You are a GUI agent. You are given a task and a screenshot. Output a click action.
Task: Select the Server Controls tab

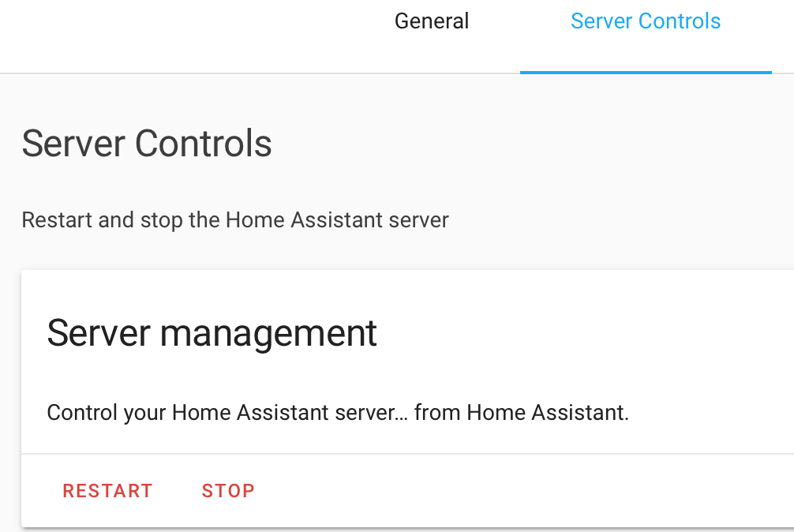coord(645,21)
